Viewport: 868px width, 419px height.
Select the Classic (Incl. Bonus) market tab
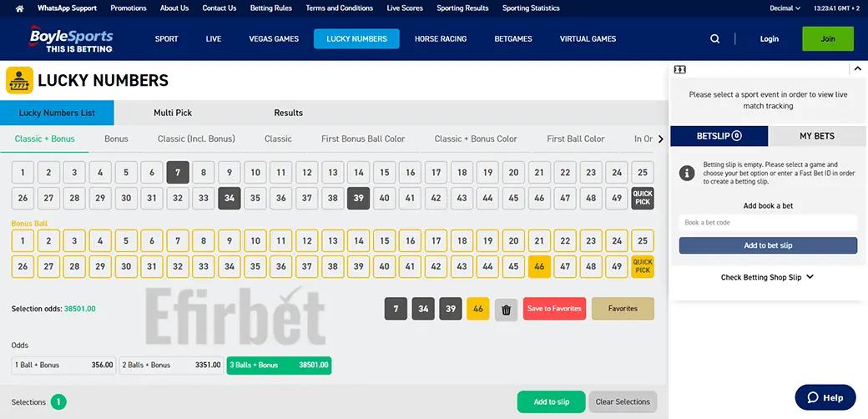pos(196,139)
